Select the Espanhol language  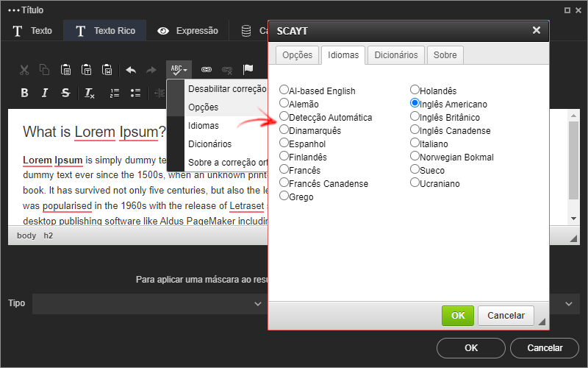pos(284,143)
